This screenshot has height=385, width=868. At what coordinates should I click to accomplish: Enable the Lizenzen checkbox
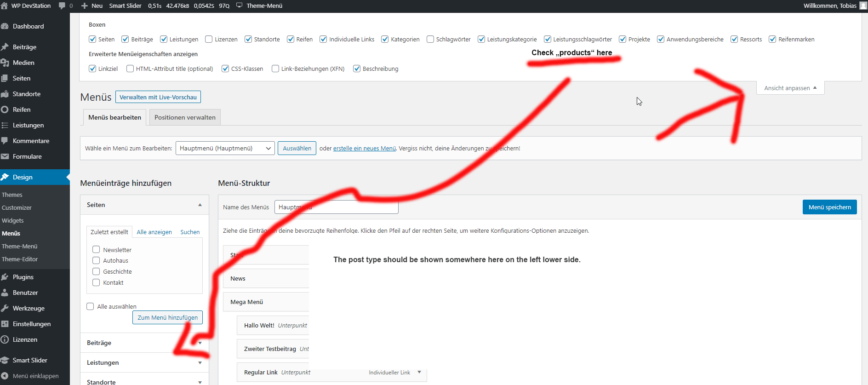coord(209,39)
